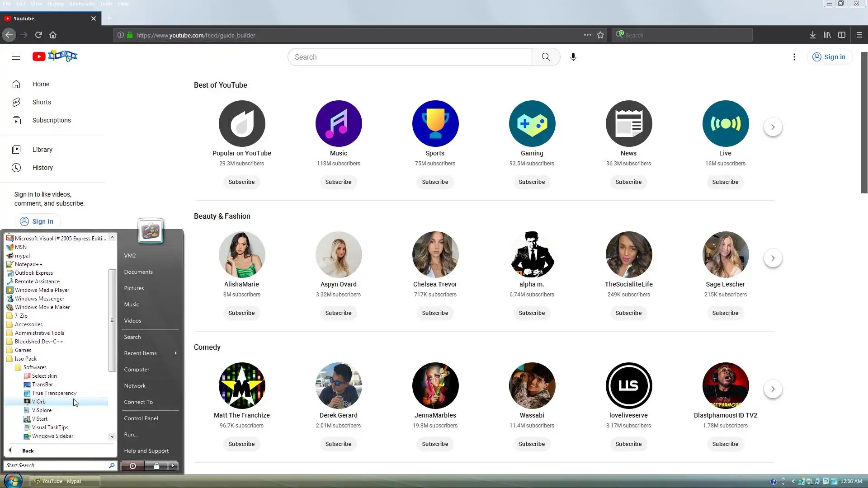Open the History sidebar item
Screen dimensions: 868x488
(42, 168)
